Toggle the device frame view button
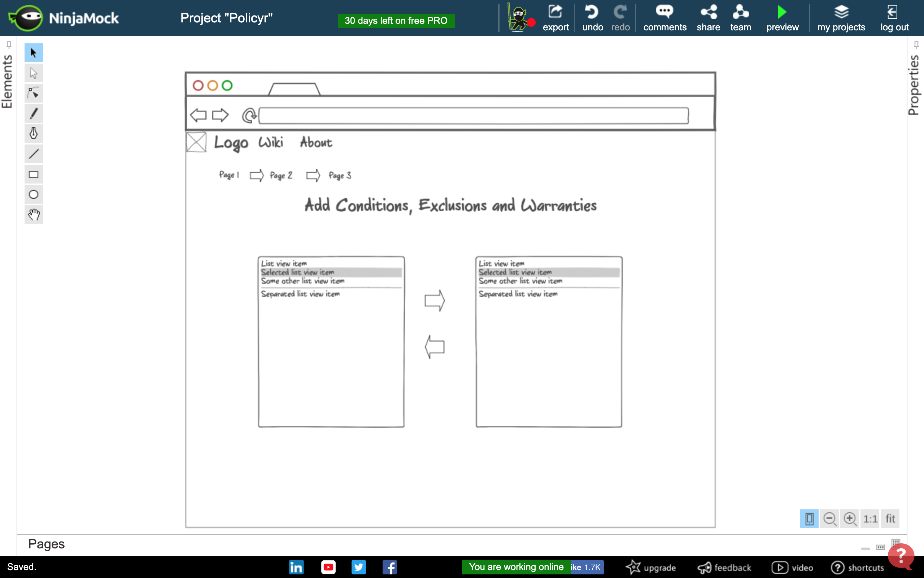Screen dimensions: 924x578 pyautogui.click(x=809, y=519)
